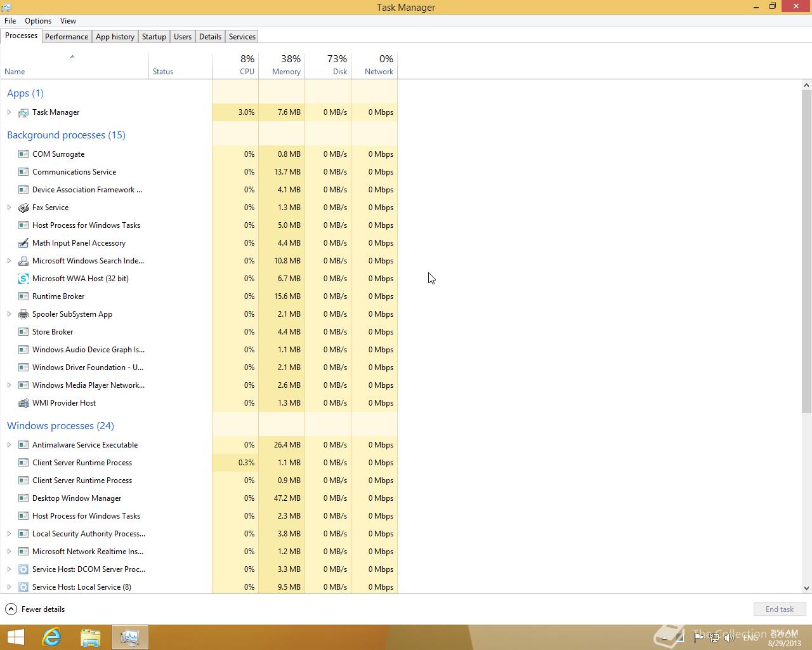This screenshot has height=650, width=812.
Task: Click the Runtime Broker process icon
Action: [x=23, y=296]
